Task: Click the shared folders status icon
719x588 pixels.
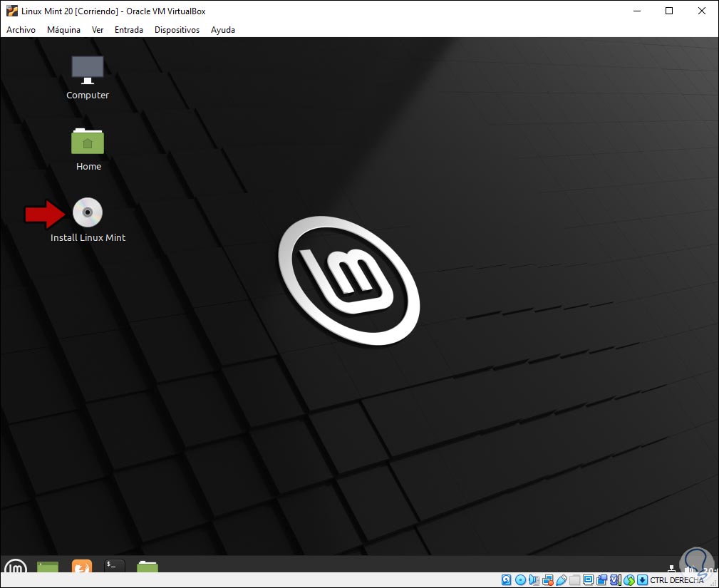Action: (x=574, y=580)
